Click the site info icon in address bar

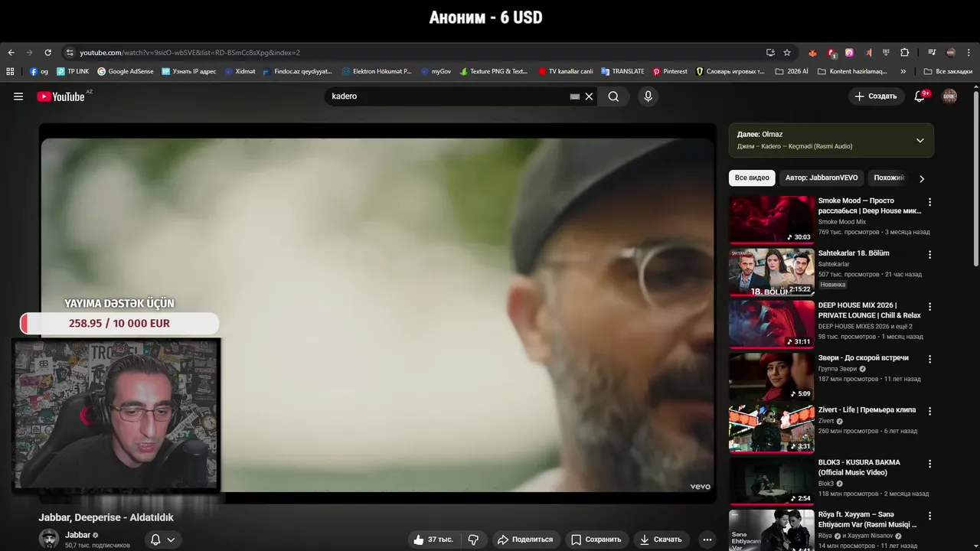[70, 53]
